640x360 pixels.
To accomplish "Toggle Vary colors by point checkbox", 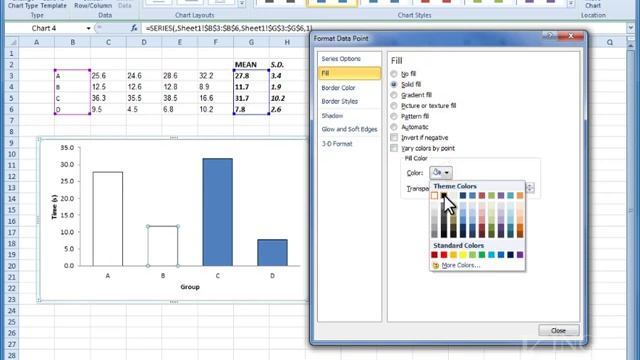I will pyautogui.click(x=394, y=148).
